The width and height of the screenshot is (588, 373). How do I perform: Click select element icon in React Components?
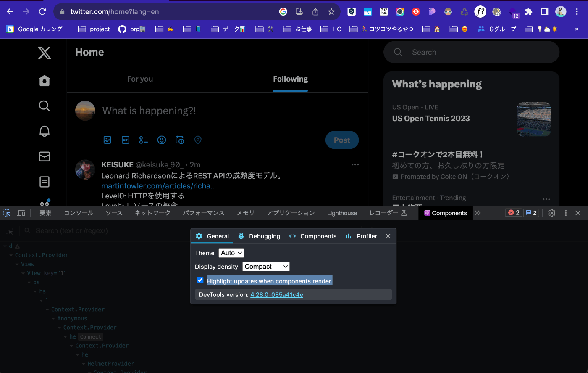9,231
